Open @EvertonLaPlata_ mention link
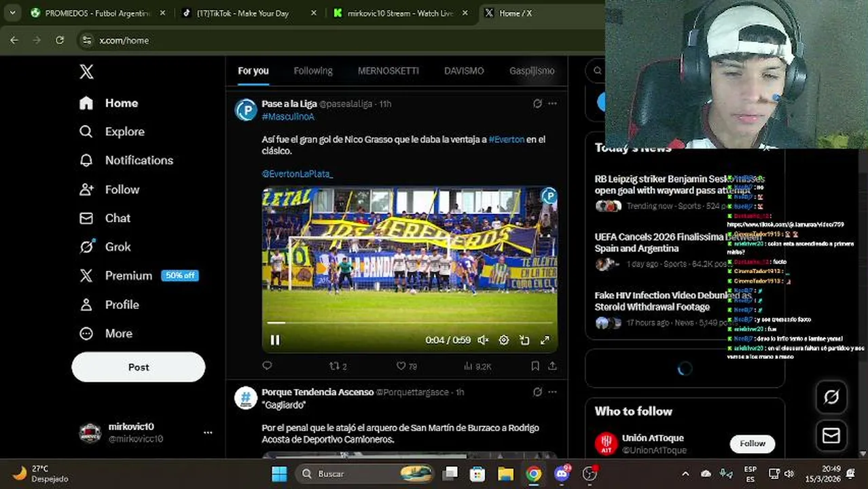The height and width of the screenshot is (489, 868). (x=297, y=174)
